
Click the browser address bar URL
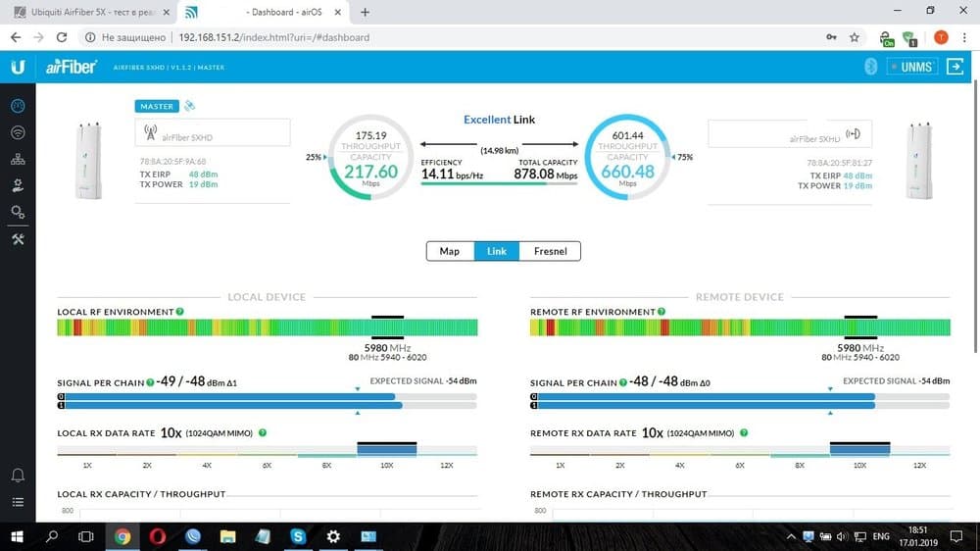pyautogui.click(x=274, y=37)
